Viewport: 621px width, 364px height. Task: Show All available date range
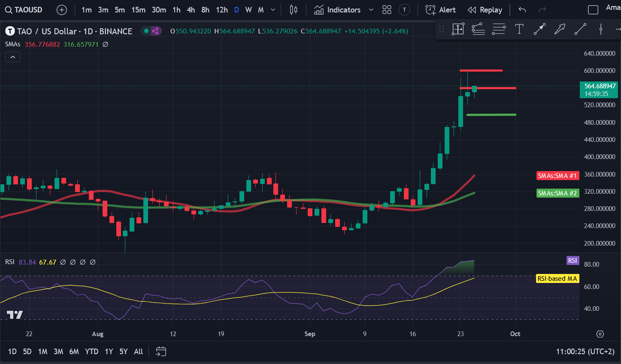point(138,352)
